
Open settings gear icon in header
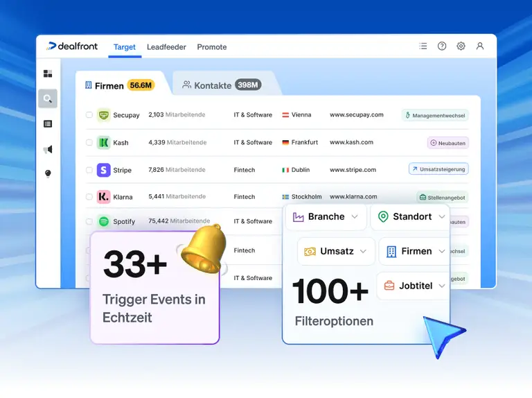click(x=461, y=46)
